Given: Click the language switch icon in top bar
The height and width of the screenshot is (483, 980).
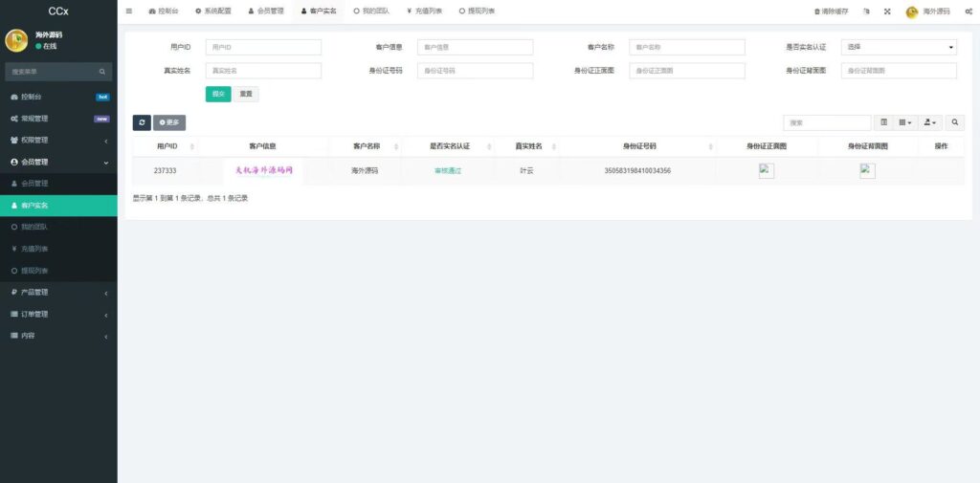Looking at the screenshot, I should pos(866,11).
